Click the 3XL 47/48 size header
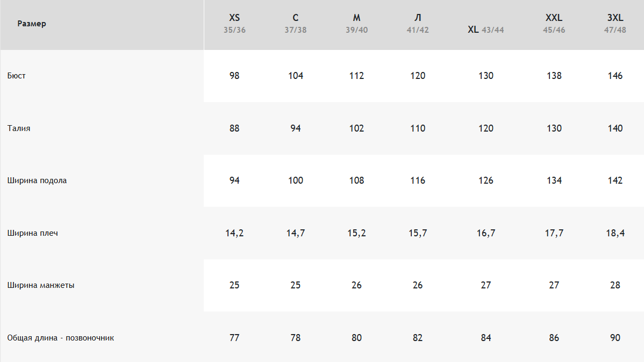This screenshot has width=644, height=362. 615,24
